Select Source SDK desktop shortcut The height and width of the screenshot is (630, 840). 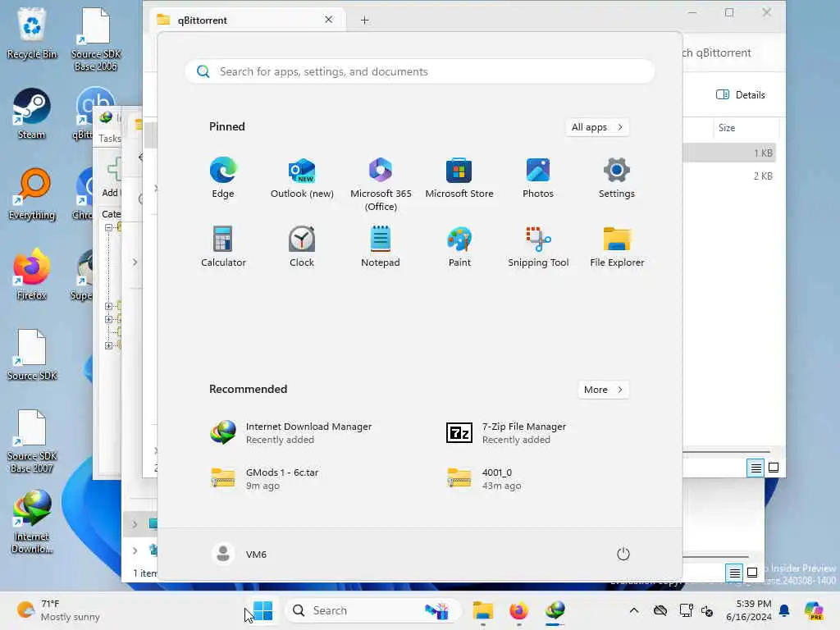coord(32,354)
